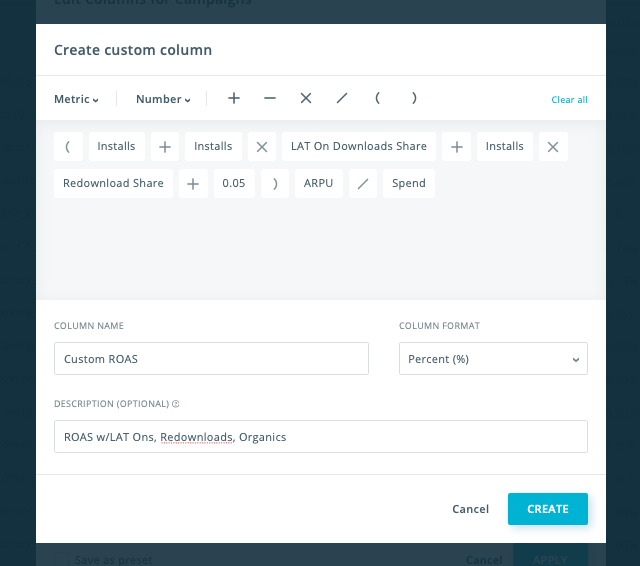Insert an opening parenthesis from the toolbar
This screenshot has width=640, height=566.
pos(378,98)
